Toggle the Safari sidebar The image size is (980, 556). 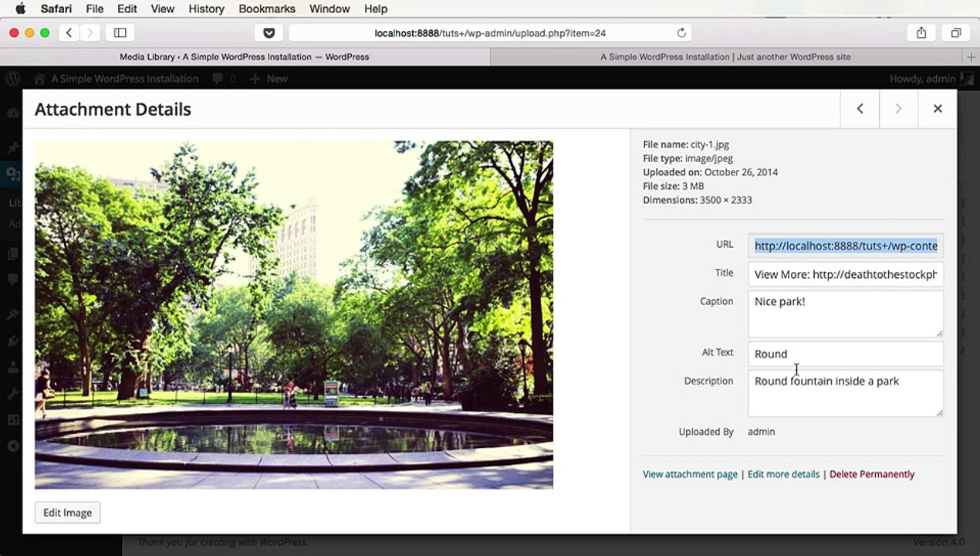click(120, 32)
